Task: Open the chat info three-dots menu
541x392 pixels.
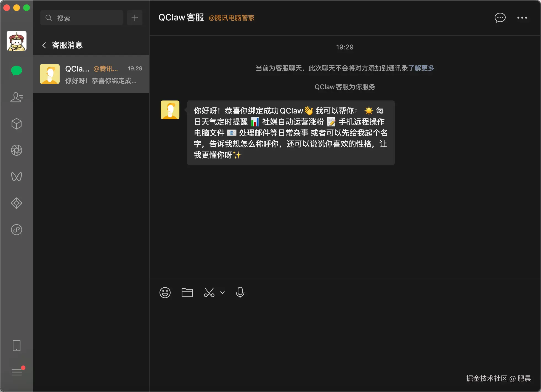Action: [522, 18]
